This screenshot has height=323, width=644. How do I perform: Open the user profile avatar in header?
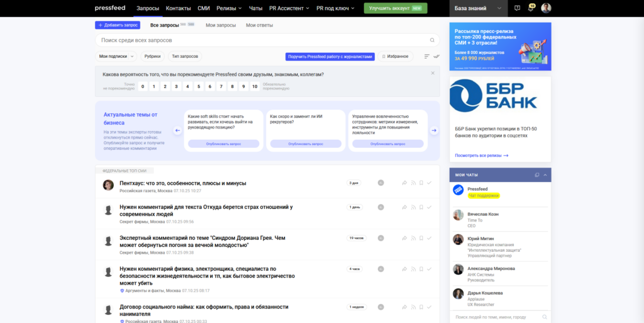[x=546, y=8]
